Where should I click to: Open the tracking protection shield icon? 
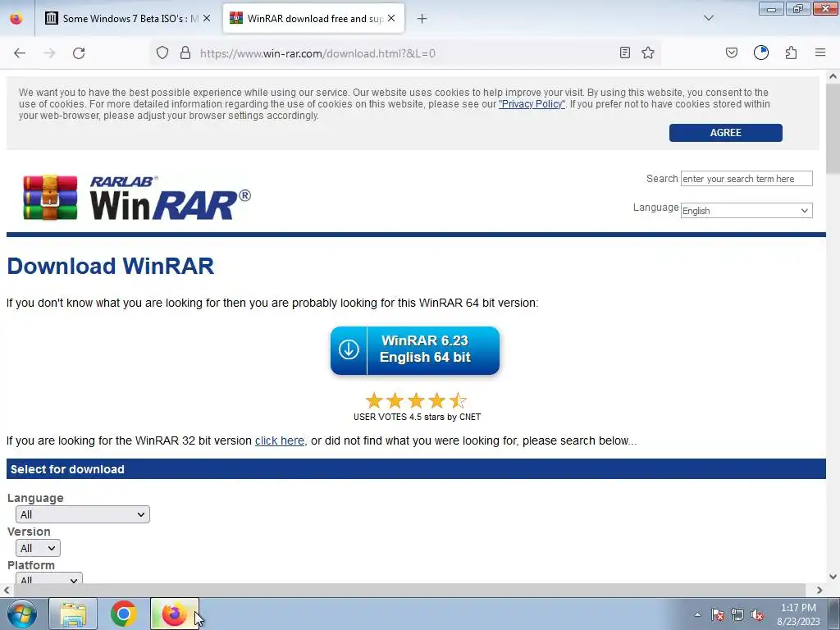162,52
